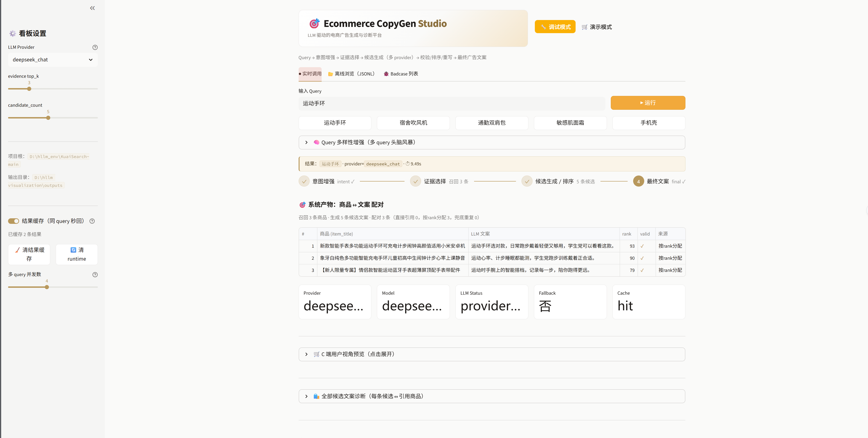The width and height of the screenshot is (868, 438).
Task: Expand C 端用户视角预览 section
Action: tap(492, 354)
